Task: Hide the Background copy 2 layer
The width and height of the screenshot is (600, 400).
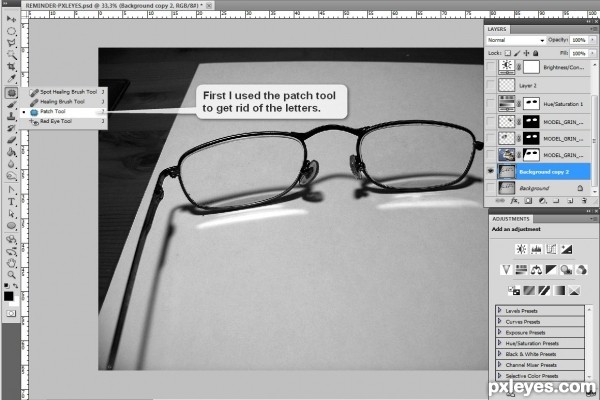Action: pyautogui.click(x=491, y=171)
